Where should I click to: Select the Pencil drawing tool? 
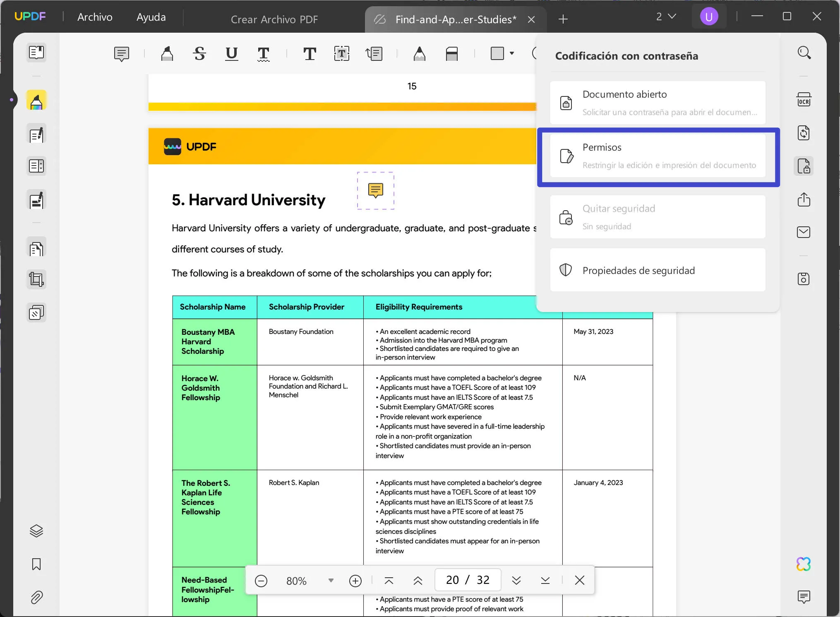[x=420, y=53]
